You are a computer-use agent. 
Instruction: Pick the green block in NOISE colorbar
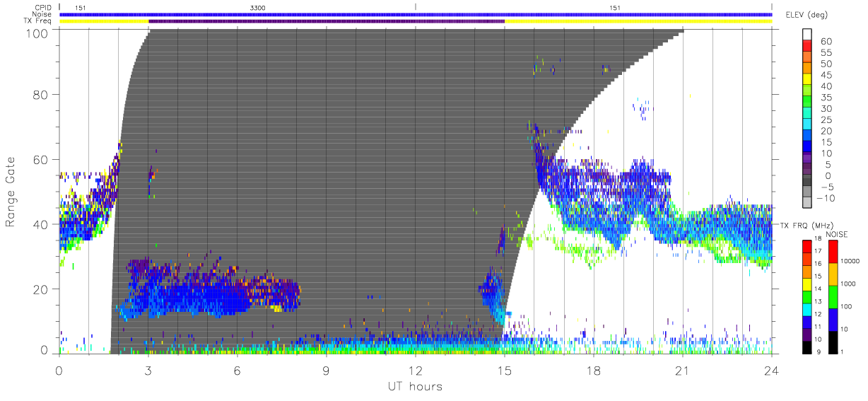(x=833, y=296)
